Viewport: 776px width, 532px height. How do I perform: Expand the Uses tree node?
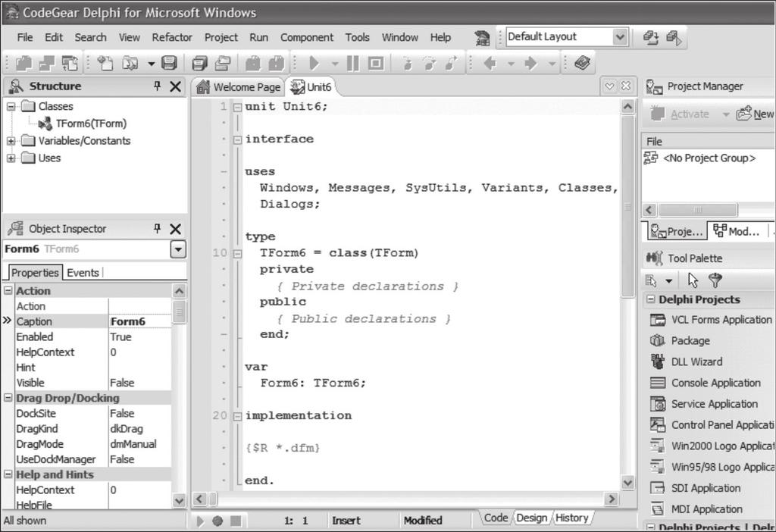[x=11, y=158]
